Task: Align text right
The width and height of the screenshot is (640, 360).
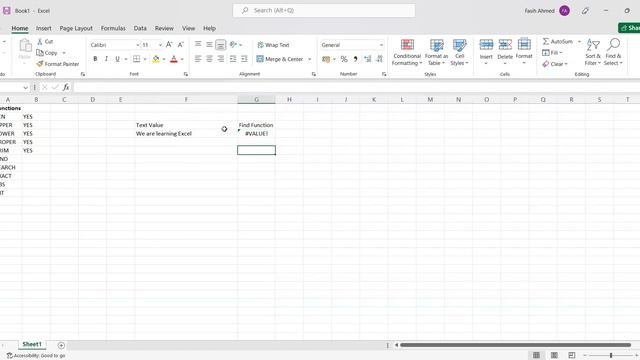Action: tap(221, 59)
